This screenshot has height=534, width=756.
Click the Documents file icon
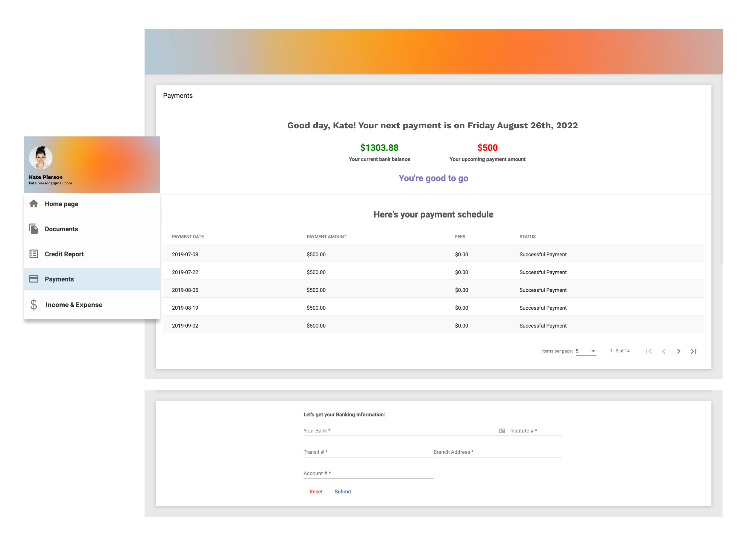pyautogui.click(x=34, y=229)
